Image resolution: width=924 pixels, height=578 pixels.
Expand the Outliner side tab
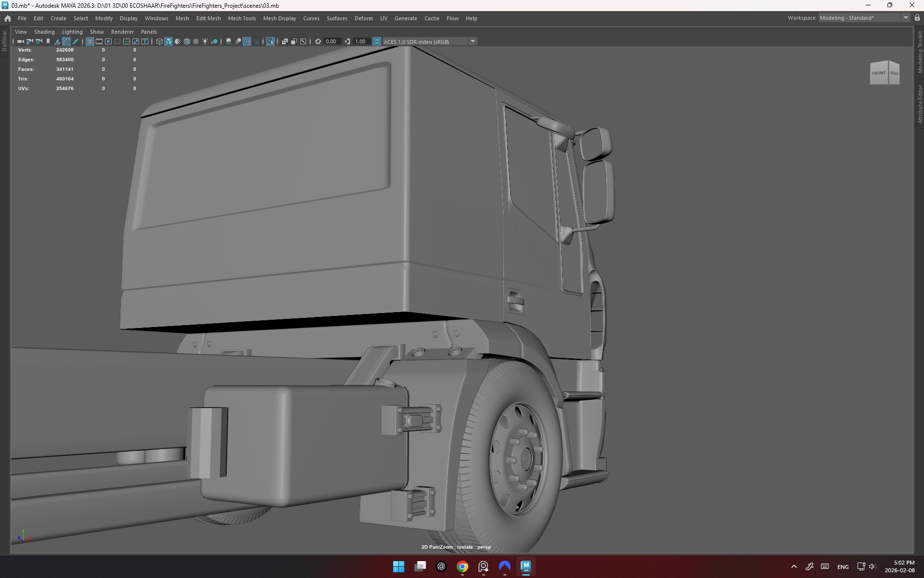4,41
